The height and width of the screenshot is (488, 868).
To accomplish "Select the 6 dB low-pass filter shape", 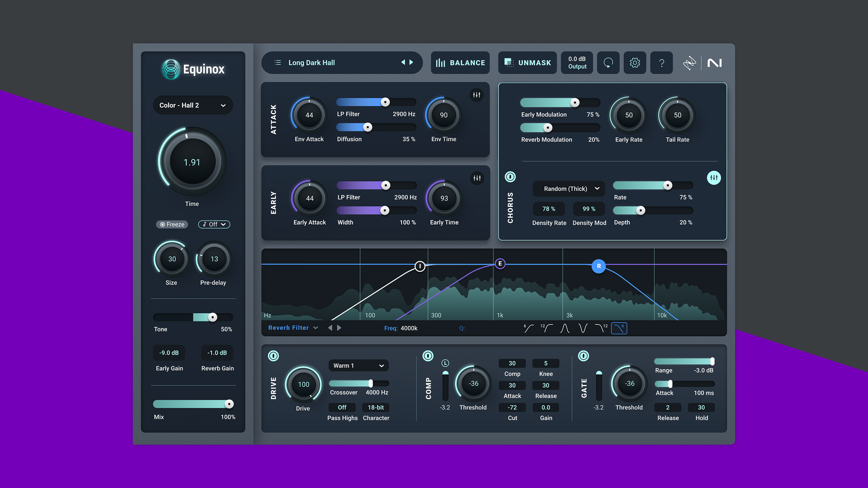I will point(619,328).
